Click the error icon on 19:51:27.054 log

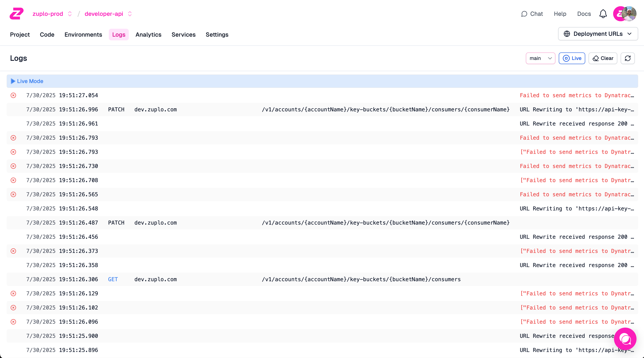pyautogui.click(x=14, y=95)
